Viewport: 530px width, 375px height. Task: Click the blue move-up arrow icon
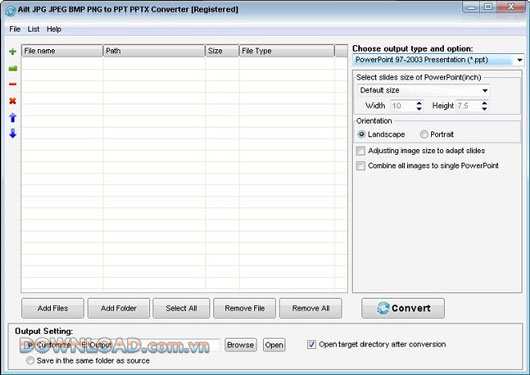pyautogui.click(x=13, y=118)
